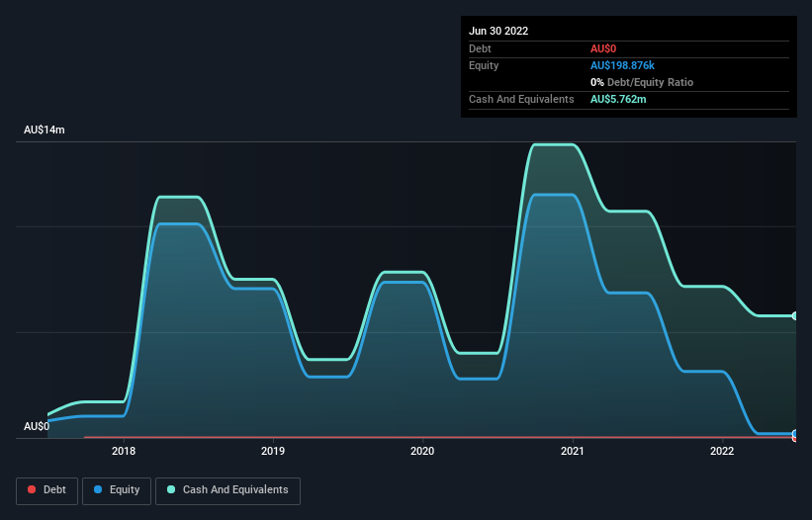Click the Equity row label in tooltip

coord(484,65)
